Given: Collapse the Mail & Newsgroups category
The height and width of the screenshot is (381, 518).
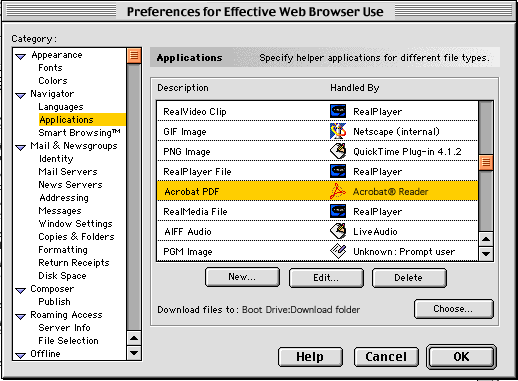Looking at the screenshot, I should tap(21, 147).
